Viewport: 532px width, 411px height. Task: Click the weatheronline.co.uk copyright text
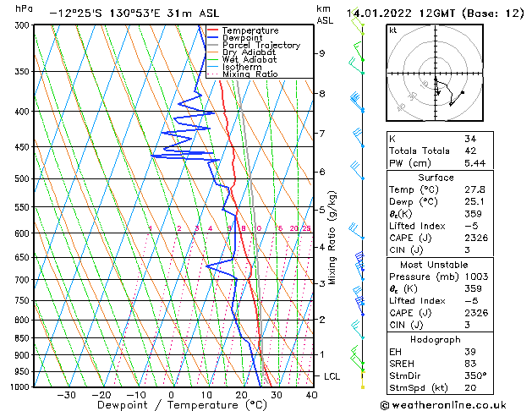pos(443,405)
